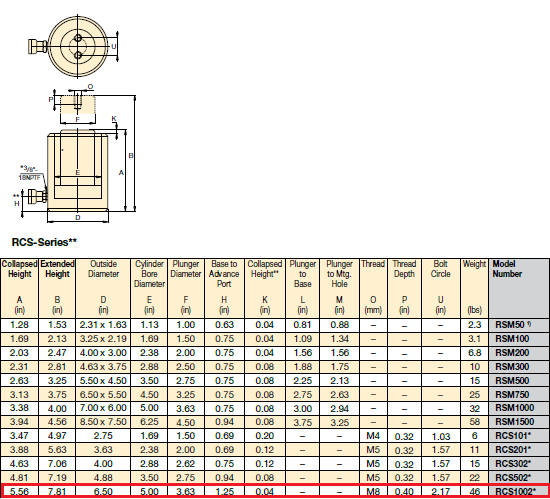Select model number RCS302*
The image size is (550, 499).
513,464
